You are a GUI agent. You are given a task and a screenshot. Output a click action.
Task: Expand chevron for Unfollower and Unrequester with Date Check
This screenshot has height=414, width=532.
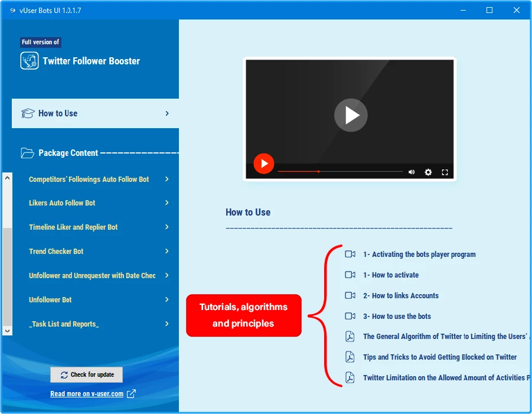pos(167,275)
